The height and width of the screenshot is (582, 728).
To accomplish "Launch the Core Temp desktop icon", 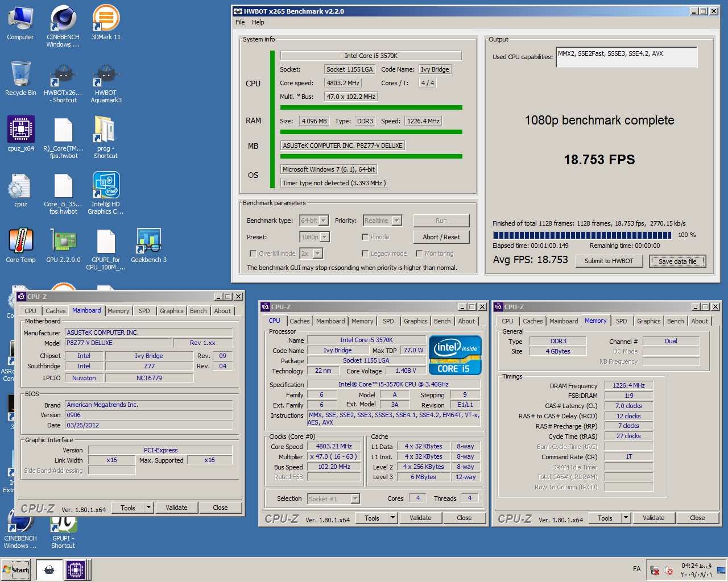I will 20,246.
